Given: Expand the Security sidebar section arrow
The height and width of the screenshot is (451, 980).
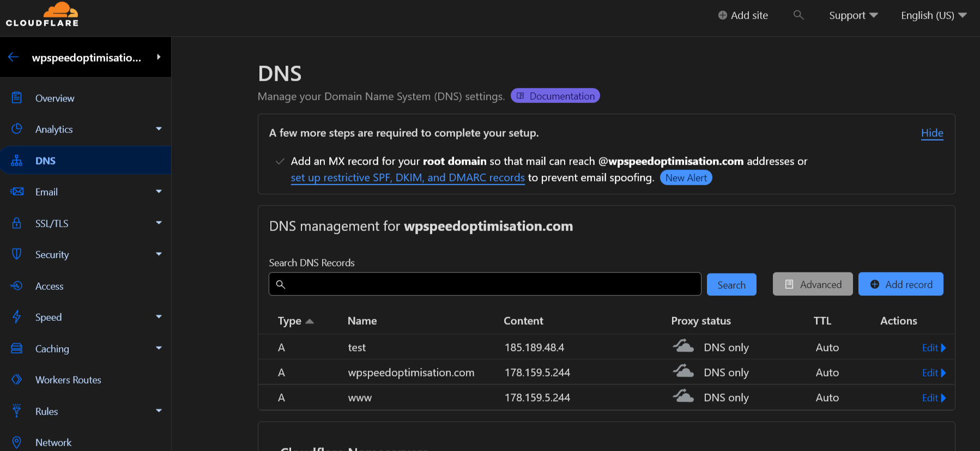Looking at the screenshot, I should pyautogui.click(x=159, y=254).
